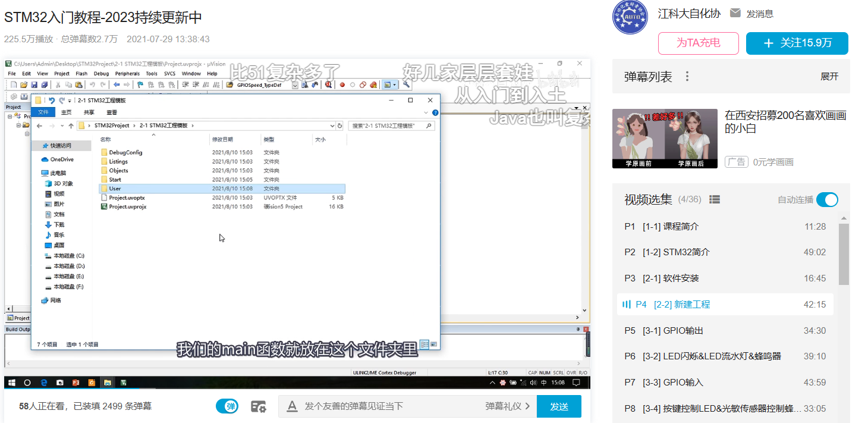Open Edit menu in µVision
The image size is (868, 423).
[x=26, y=73]
